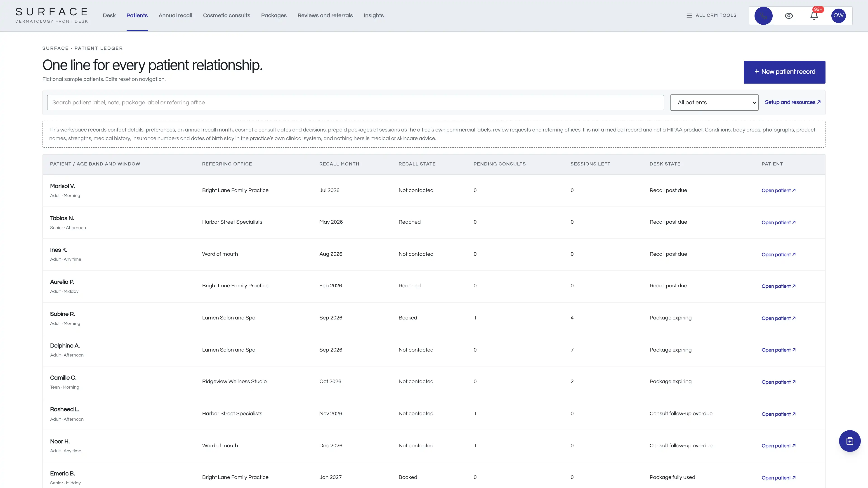Click the Recall state column header
Screen dimensions: 868x488
[417, 164]
